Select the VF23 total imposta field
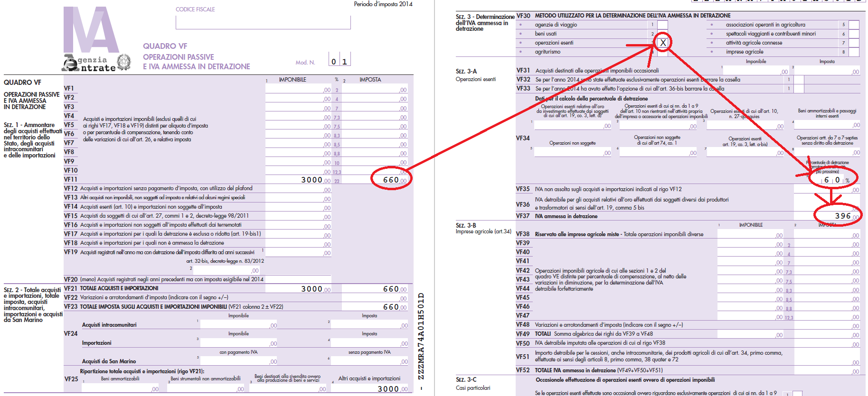Image resolution: width=868 pixels, height=396 pixels. tap(374, 307)
